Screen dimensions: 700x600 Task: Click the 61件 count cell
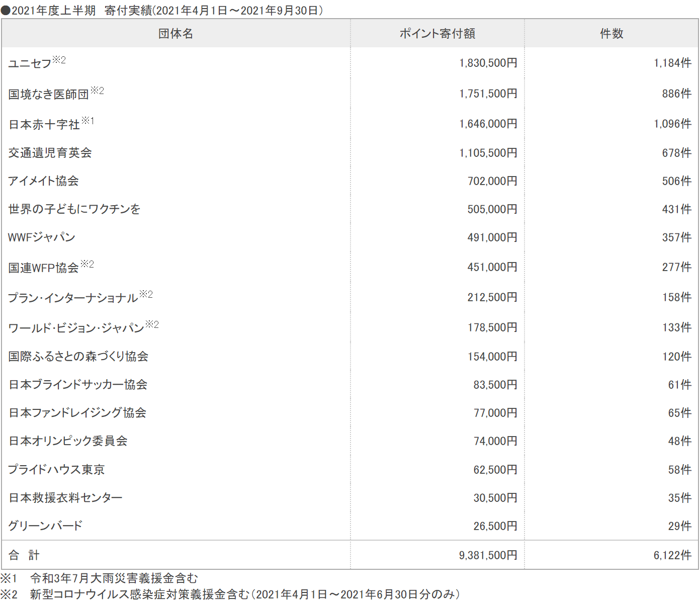tap(680, 385)
